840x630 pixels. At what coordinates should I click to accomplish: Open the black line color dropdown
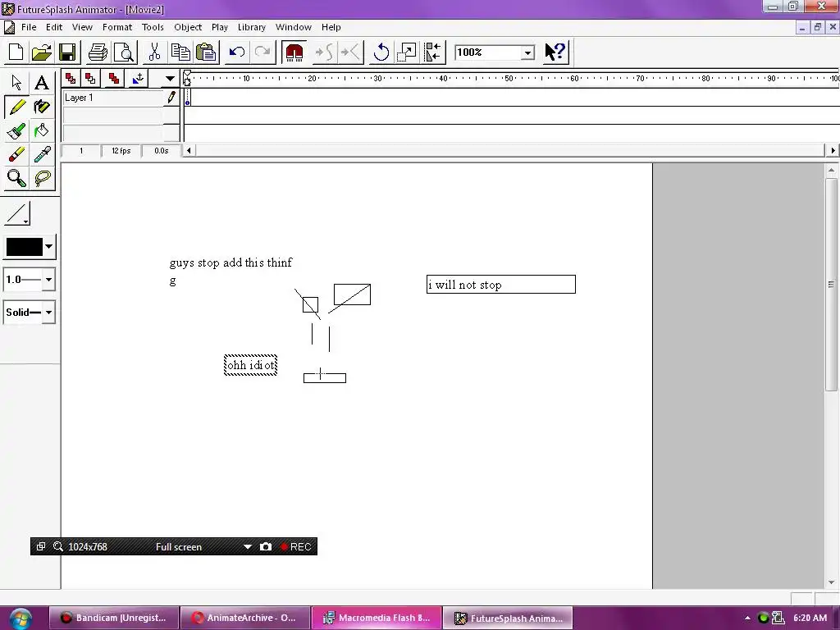coord(48,247)
